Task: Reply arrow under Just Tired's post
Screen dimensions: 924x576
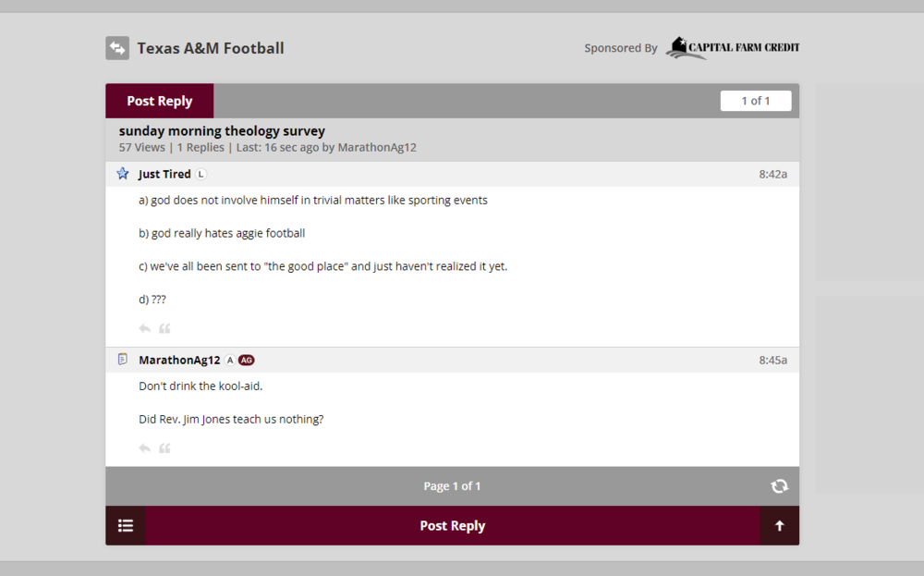Action: pos(144,328)
